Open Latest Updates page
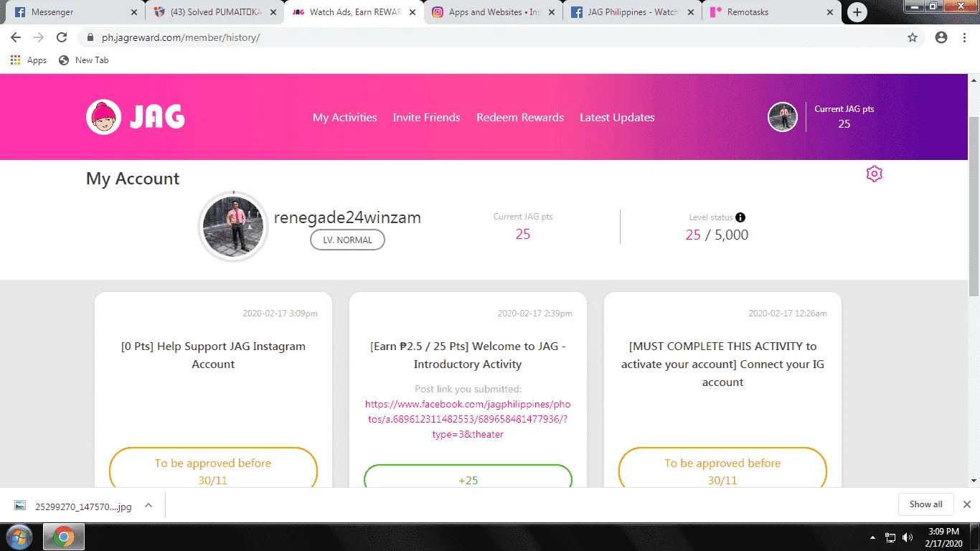The width and height of the screenshot is (980, 551). (617, 118)
